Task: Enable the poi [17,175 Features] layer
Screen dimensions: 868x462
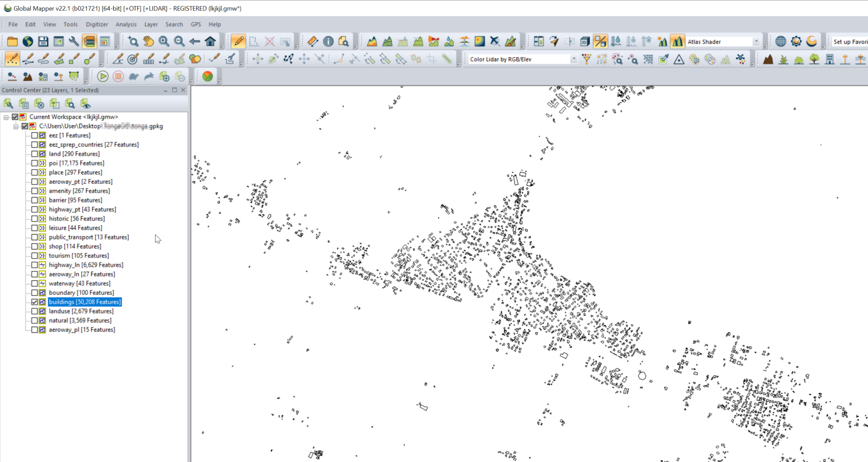Action: point(35,163)
